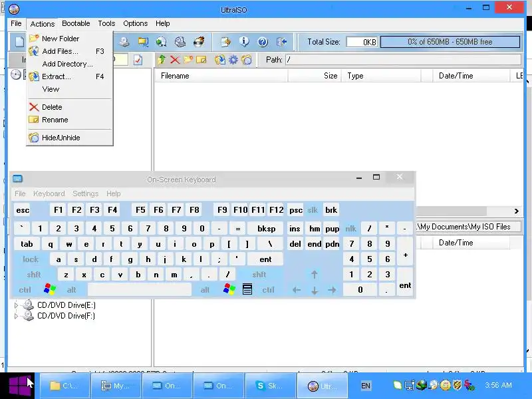This screenshot has width=532, height=399.
Task: Click the blue question mark Help icon
Action: click(263, 42)
